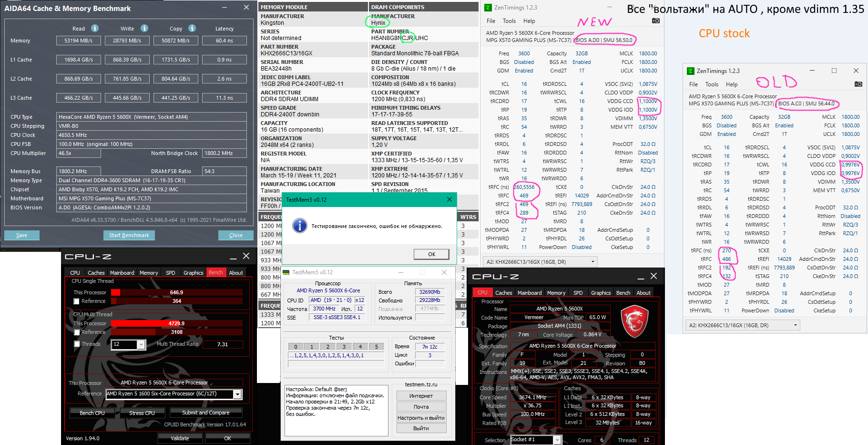Open the About tab in the CPU-Z benchmark window
The height and width of the screenshot is (445, 868).
[236, 273]
